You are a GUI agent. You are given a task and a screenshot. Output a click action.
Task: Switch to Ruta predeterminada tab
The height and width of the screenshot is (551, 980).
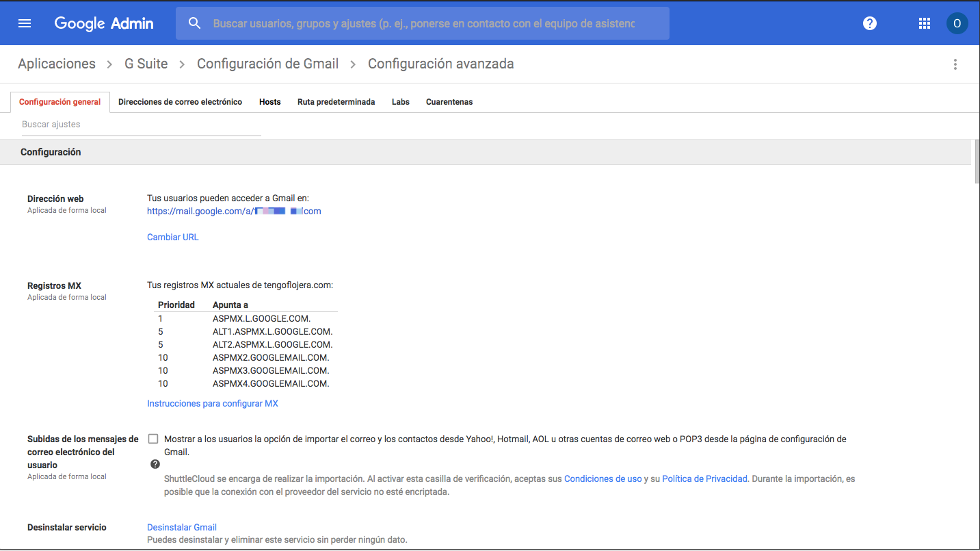click(x=336, y=102)
